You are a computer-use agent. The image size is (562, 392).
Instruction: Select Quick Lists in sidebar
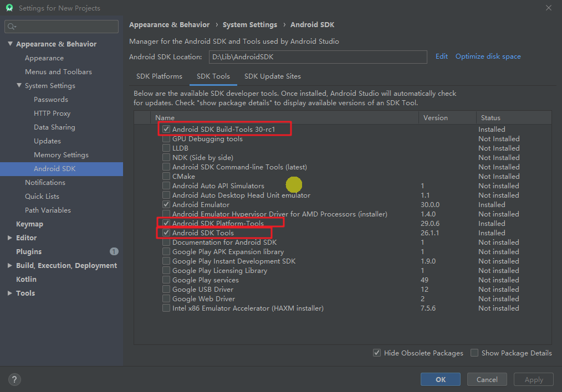coord(42,196)
